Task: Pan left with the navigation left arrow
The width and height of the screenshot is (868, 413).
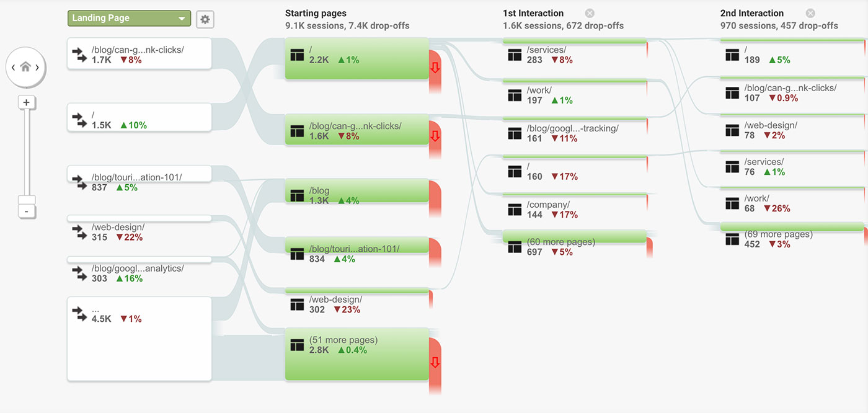Action: pos(13,68)
